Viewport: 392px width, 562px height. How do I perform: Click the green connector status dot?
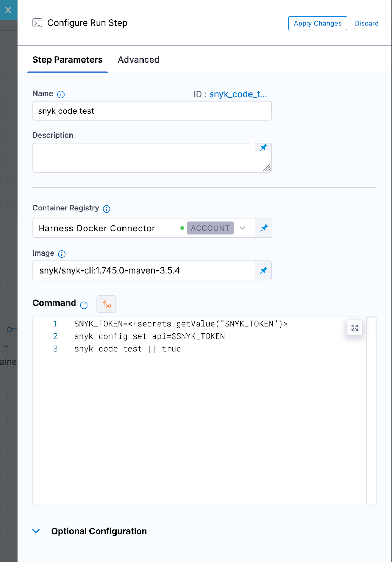click(x=182, y=228)
